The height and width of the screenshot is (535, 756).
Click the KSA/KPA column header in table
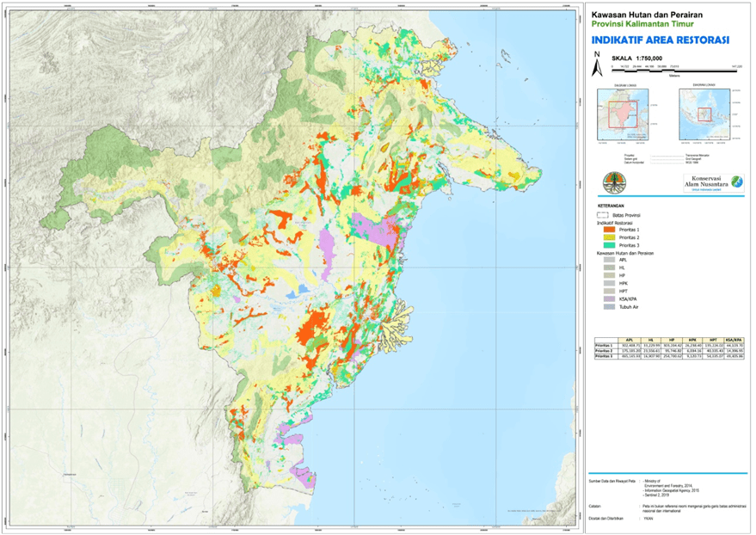[x=734, y=339]
